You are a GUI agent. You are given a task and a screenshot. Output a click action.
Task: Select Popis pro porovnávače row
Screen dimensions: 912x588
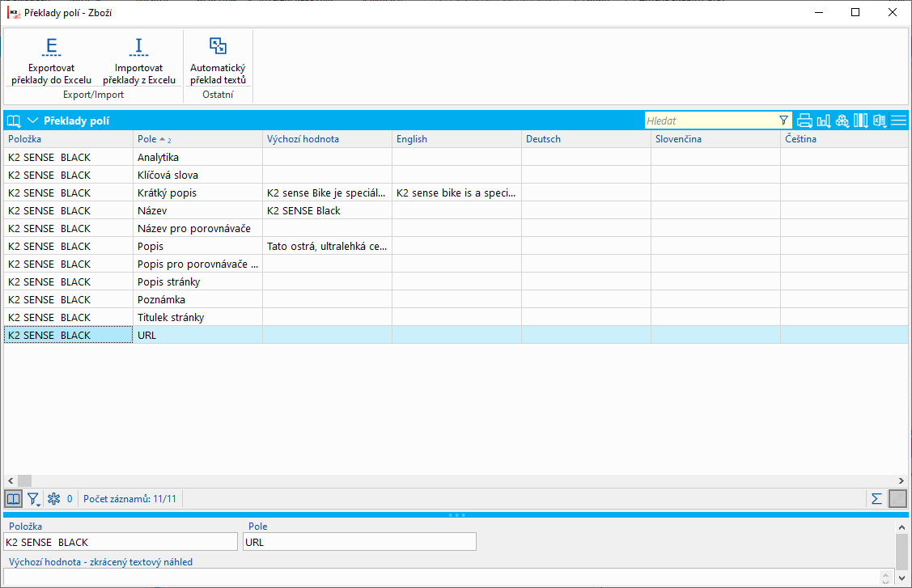pyautogui.click(x=456, y=264)
